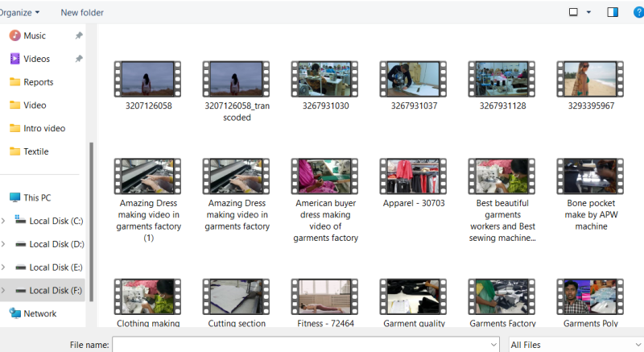Select the Cutting section video
The width and height of the screenshot is (644, 352).
(237, 303)
